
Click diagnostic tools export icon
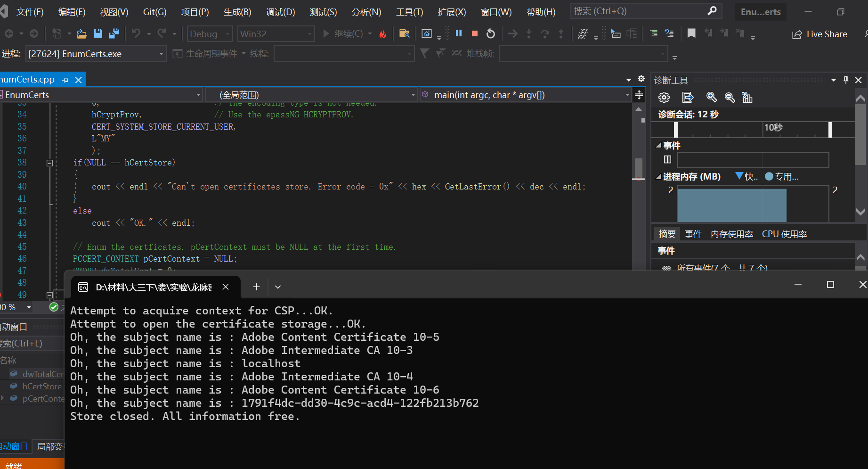pos(688,98)
